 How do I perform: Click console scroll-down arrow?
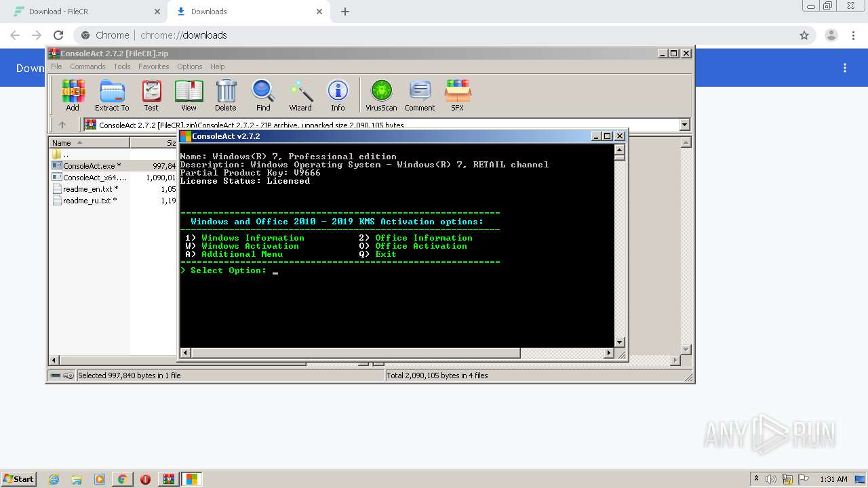619,342
